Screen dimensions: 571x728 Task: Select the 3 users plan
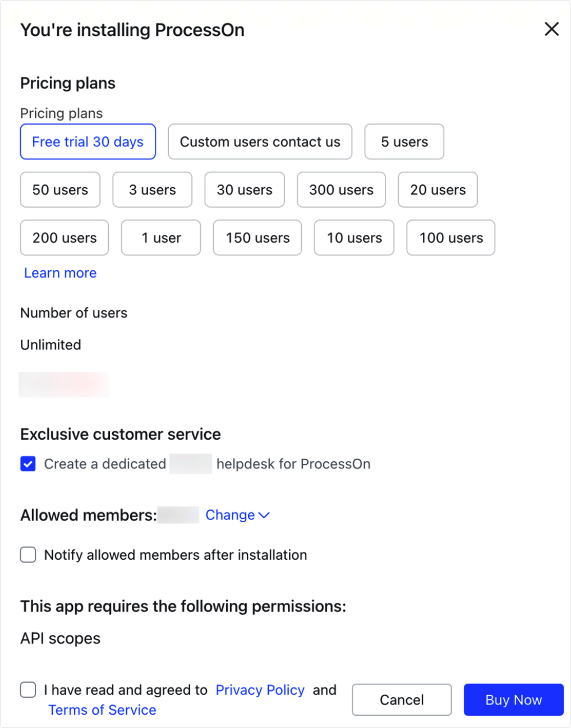pyautogui.click(x=152, y=190)
